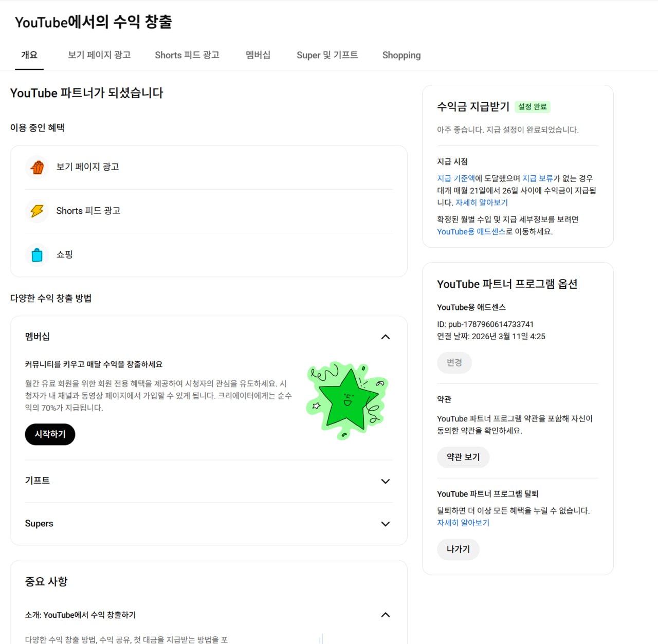Open the 지급 기준액 link

(456, 178)
